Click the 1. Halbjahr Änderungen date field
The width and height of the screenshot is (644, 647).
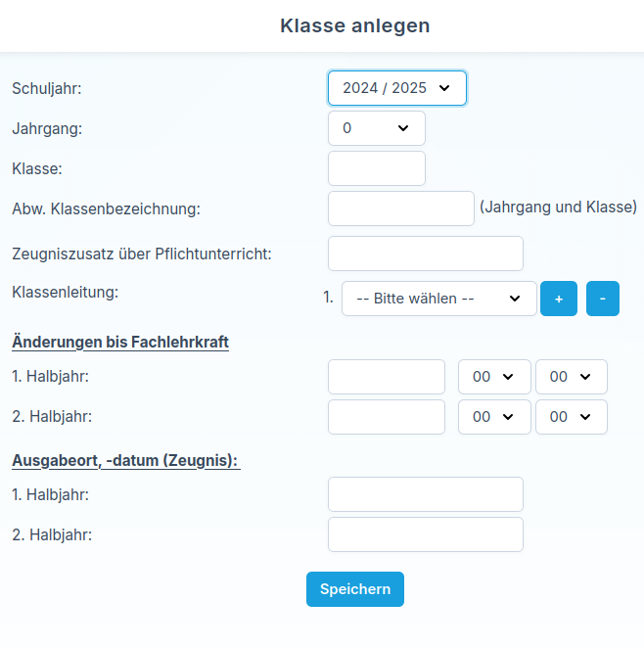(x=387, y=377)
